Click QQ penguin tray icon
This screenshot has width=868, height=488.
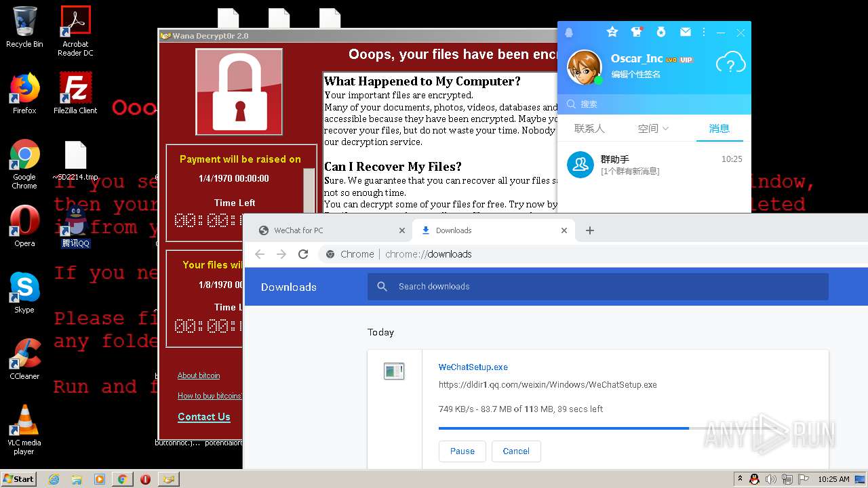pos(755,479)
